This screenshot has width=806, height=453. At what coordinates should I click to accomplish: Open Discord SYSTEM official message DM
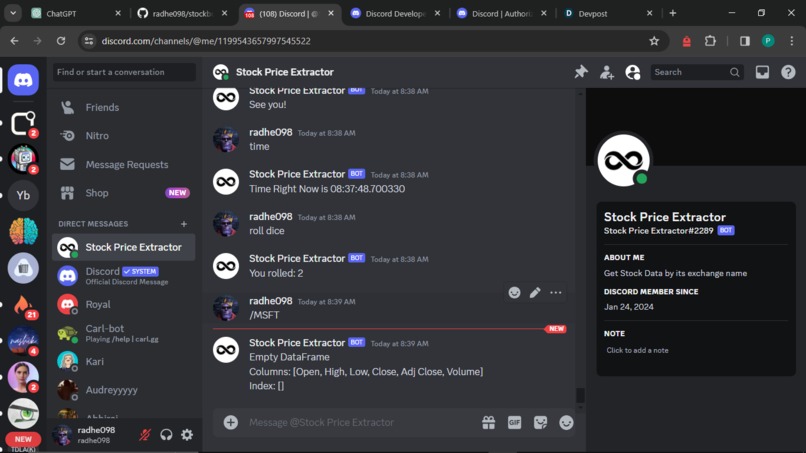[x=123, y=276]
